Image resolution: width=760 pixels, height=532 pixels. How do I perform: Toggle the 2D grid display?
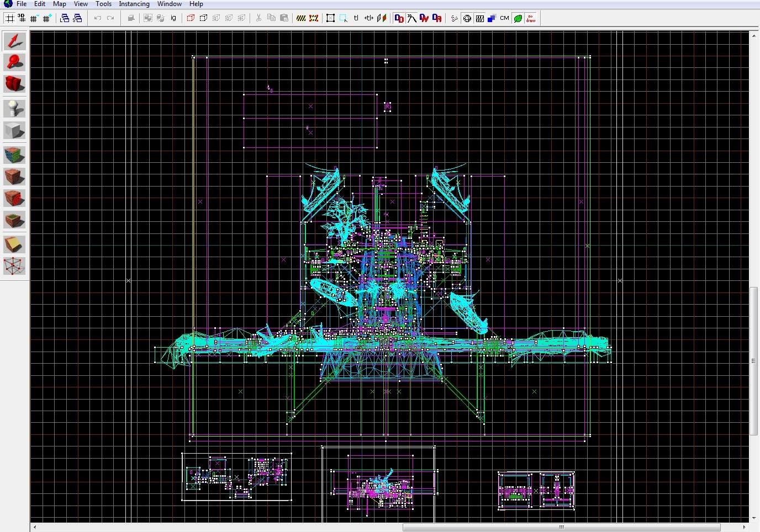coord(9,18)
